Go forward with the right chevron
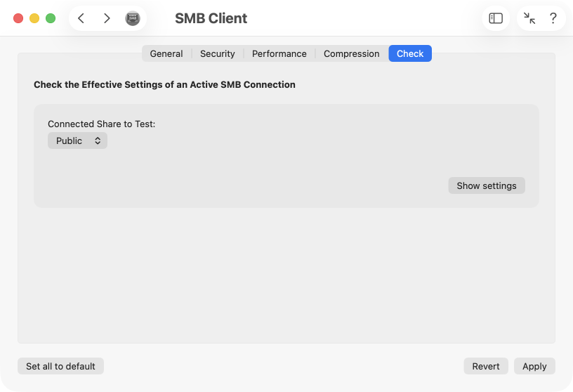The height and width of the screenshot is (392, 573). click(x=107, y=18)
